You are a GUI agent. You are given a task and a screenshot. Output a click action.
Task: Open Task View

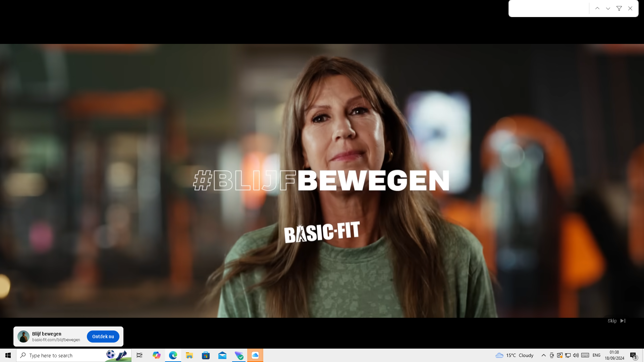[140, 355]
